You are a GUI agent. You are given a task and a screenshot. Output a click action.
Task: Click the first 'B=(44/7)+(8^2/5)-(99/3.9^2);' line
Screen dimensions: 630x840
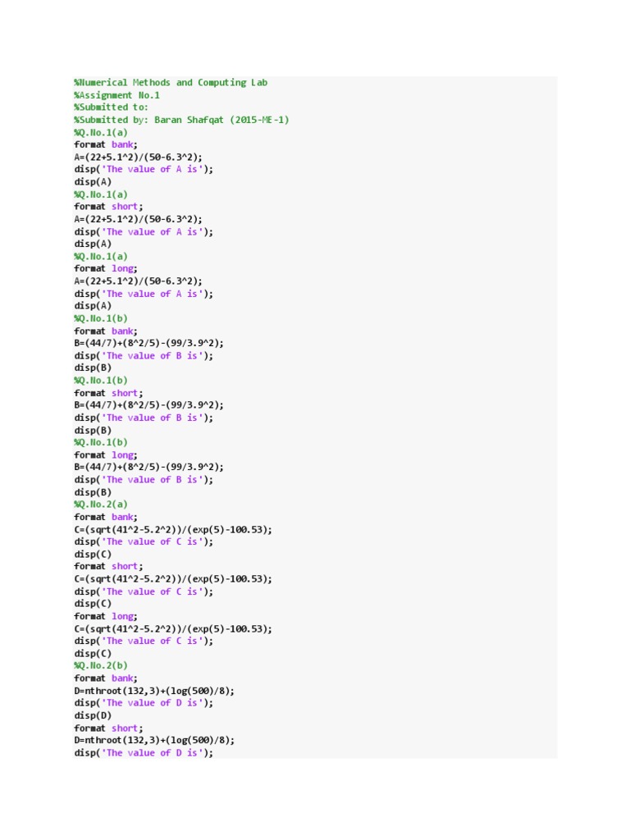pos(148,343)
